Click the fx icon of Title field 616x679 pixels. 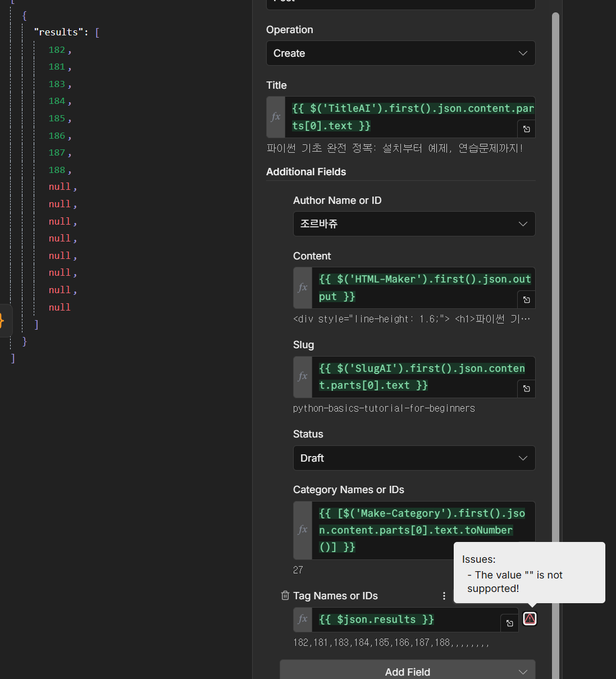click(276, 117)
